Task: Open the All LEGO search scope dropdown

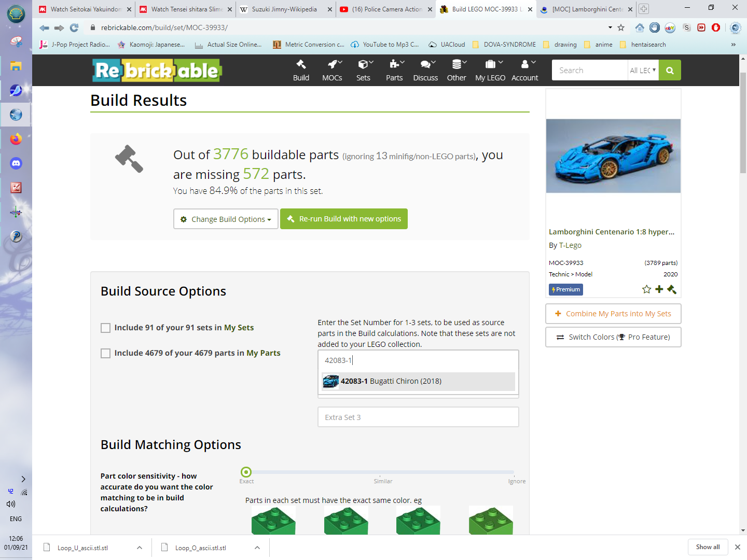Action: (x=643, y=71)
